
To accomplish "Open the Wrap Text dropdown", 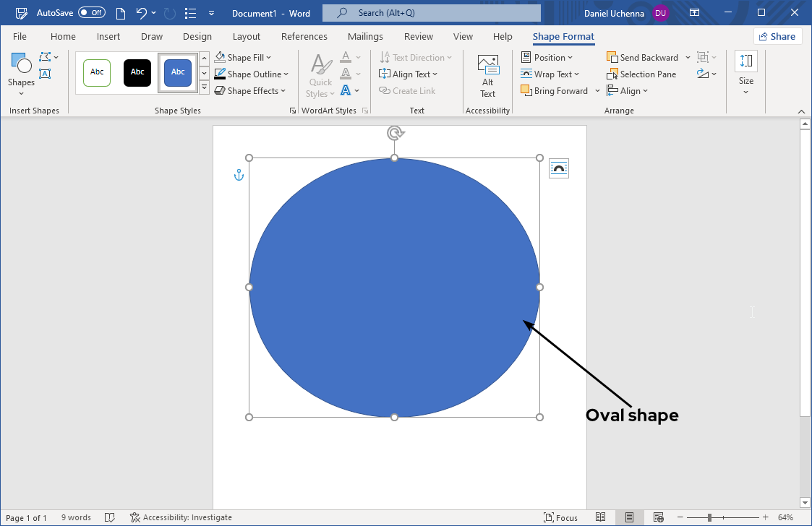I will 551,74.
